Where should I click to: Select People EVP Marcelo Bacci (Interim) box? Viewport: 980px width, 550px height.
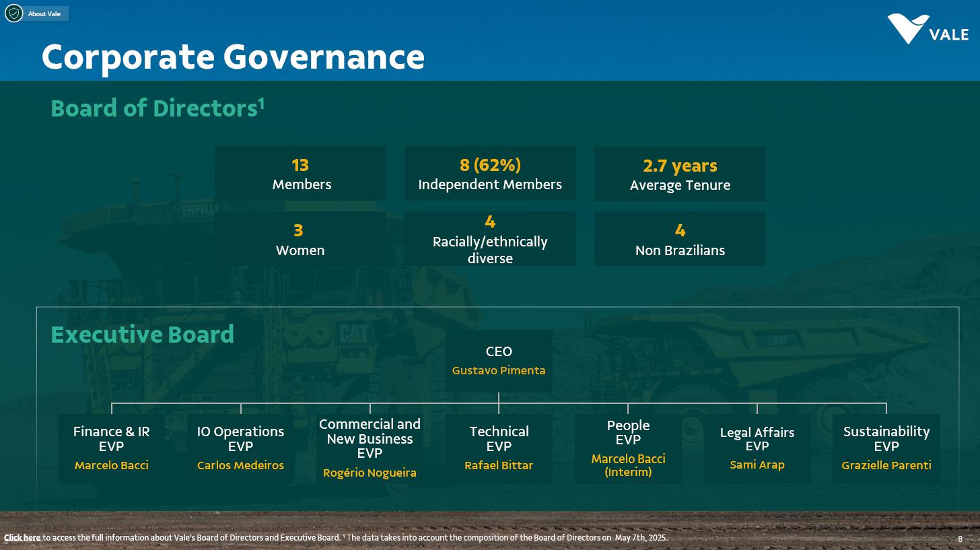click(x=628, y=448)
